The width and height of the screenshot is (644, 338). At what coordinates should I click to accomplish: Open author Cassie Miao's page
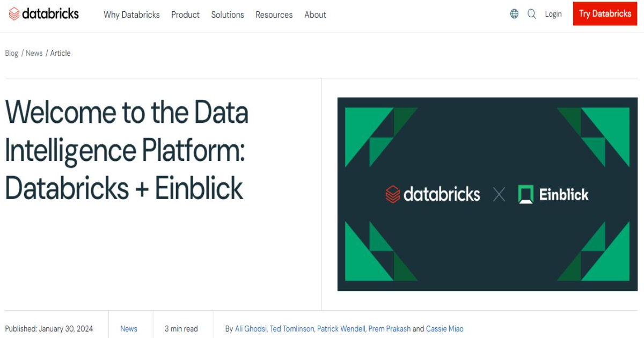coord(444,329)
